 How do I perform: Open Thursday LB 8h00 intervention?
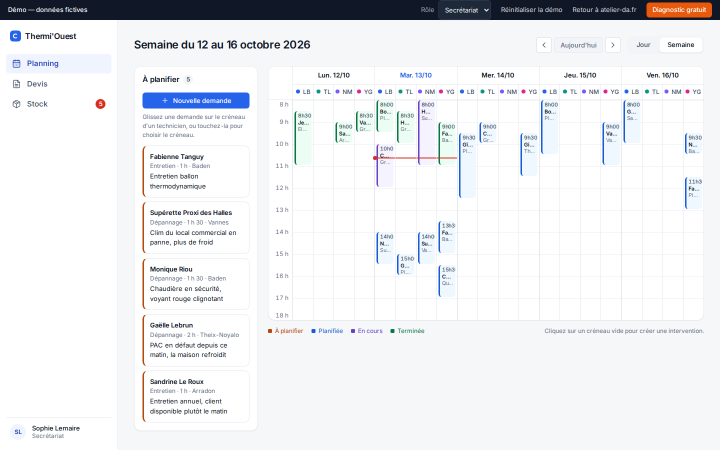point(550,127)
